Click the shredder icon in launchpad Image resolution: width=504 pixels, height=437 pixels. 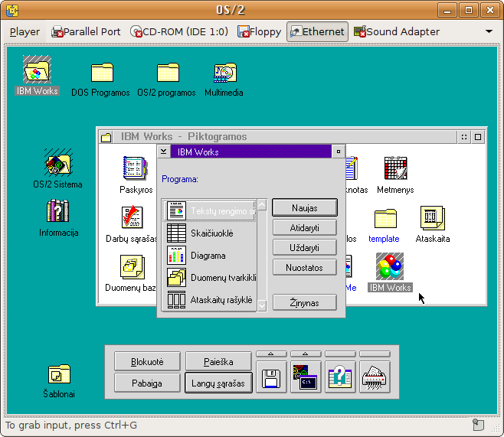(375, 377)
